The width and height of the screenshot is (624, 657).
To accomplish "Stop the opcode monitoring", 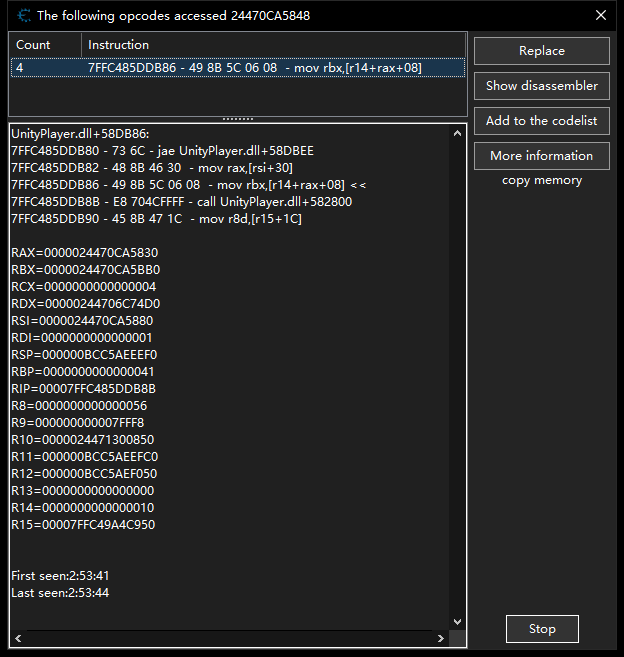I will [541, 629].
